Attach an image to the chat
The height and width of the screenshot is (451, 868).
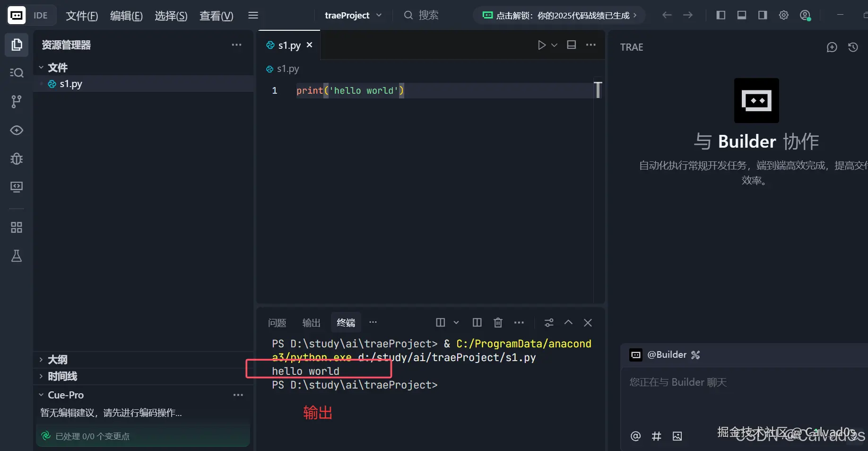677,436
